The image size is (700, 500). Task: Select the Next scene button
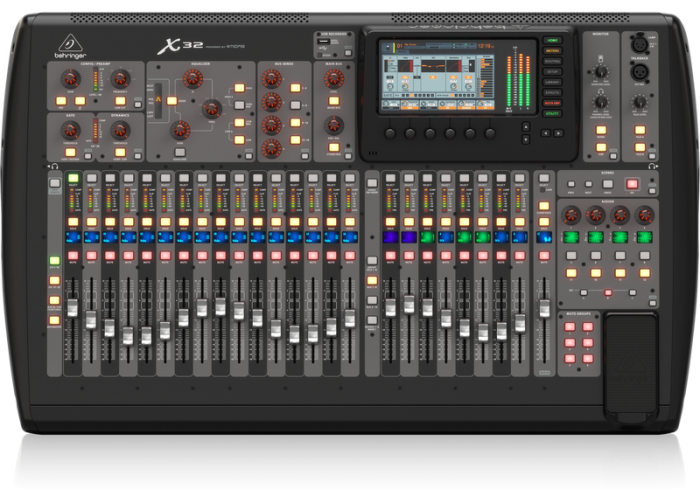[589, 184]
